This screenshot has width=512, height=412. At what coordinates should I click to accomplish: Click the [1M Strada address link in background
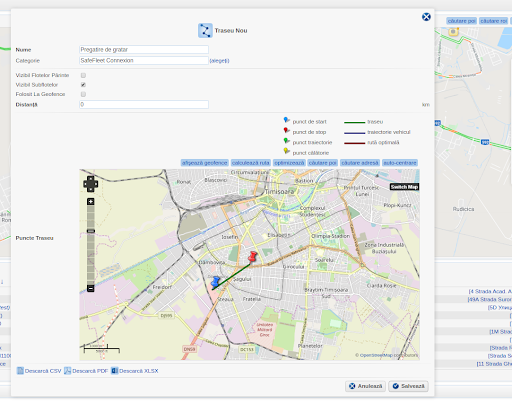[500, 332]
